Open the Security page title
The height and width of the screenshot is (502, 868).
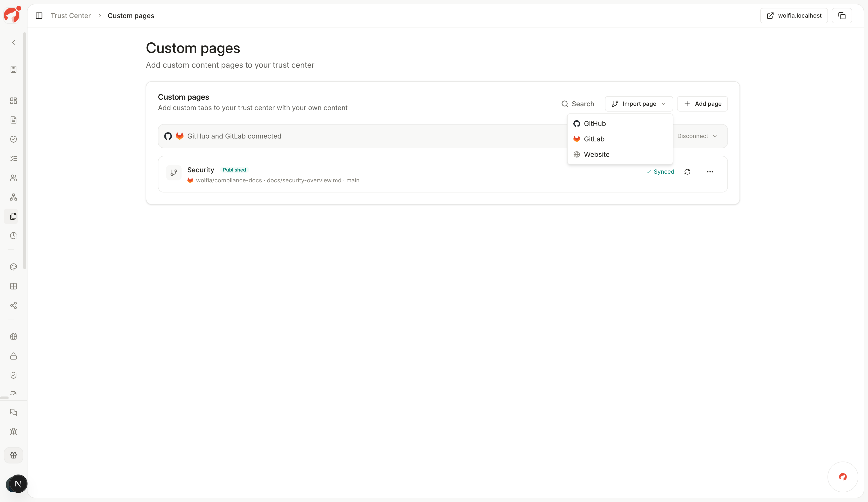[200, 170]
